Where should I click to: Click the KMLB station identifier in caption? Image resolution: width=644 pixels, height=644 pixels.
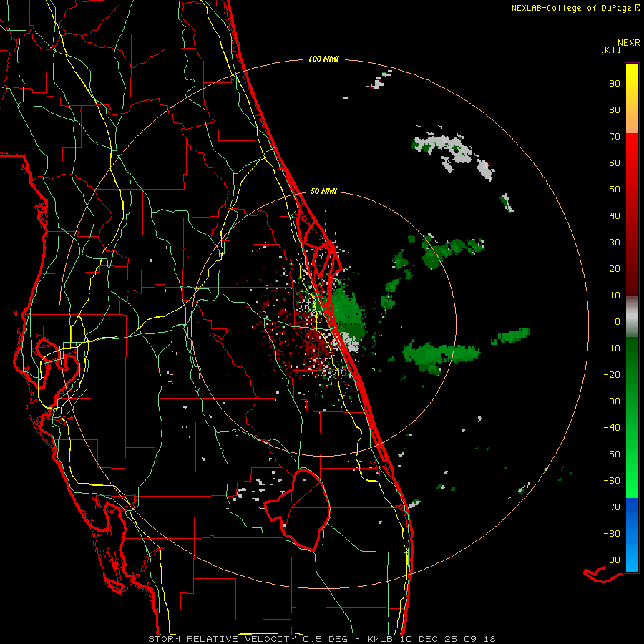pyautogui.click(x=380, y=639)
